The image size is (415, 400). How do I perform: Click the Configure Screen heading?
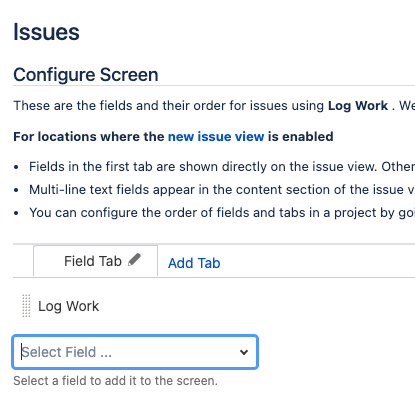pos(86,74)
